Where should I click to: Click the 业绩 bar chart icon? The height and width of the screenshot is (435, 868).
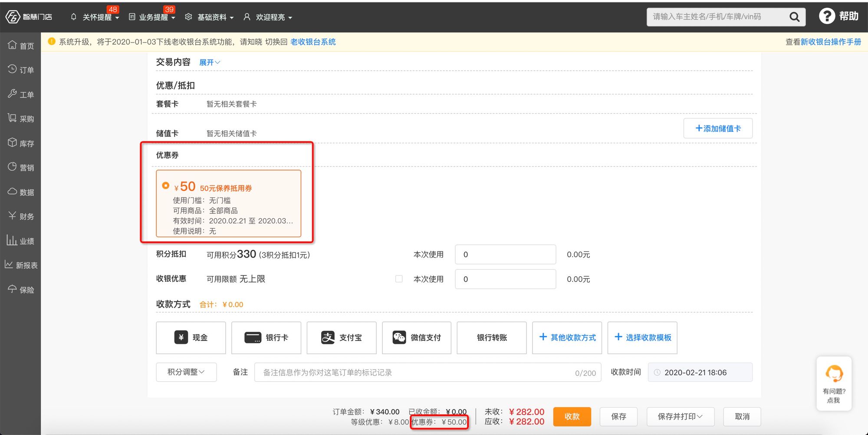(12, 240)
